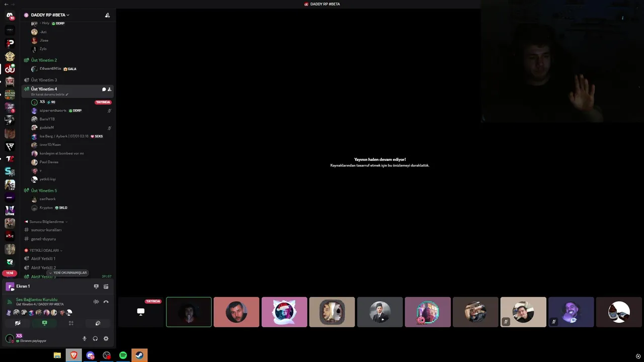Toggle camera on or off
Screen dimensions: 644x362
tap(18, 323)
